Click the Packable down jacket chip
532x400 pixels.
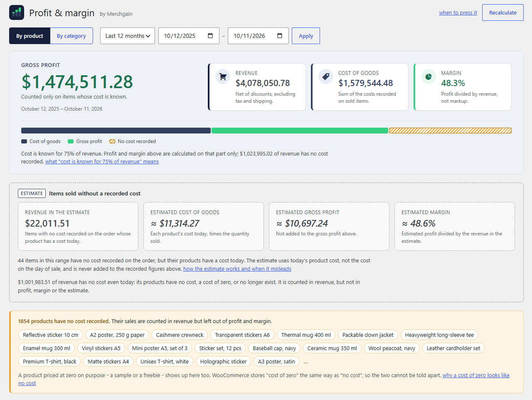[x=368, y=335]
